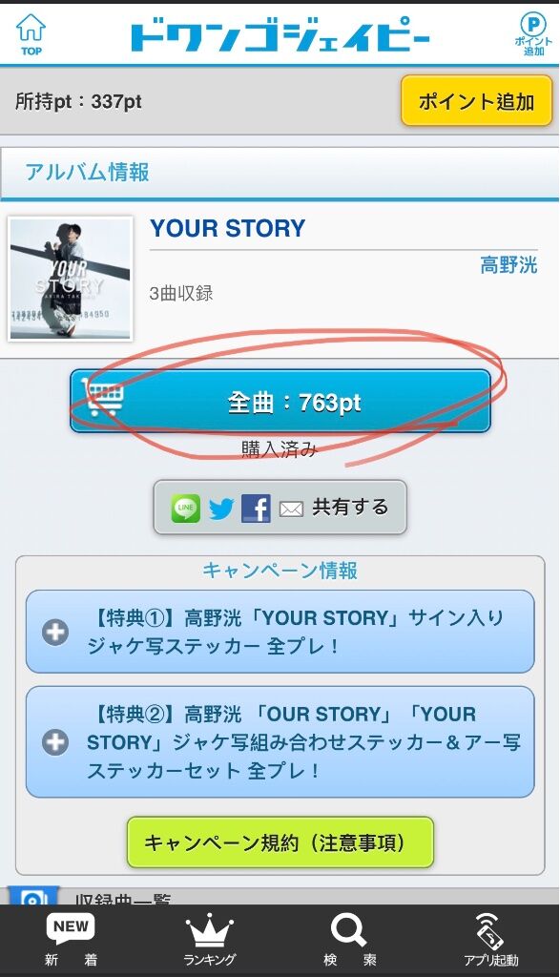The image size is (560, 977).
Task: Share on Facebook icon
Action: coord(256,509)
